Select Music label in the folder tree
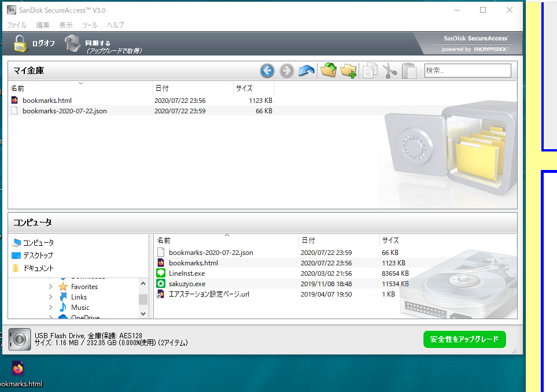The width and height of the screenshot is (557, 392). [x=80, y=307]
